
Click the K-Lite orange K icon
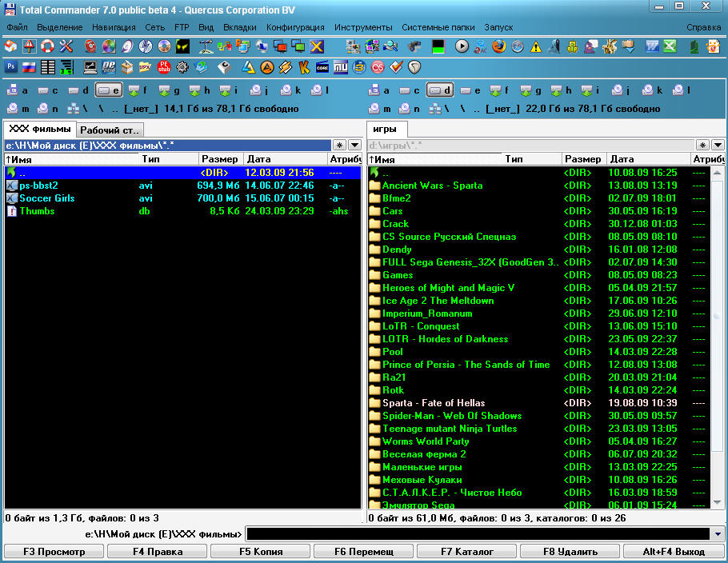[x=304, y=67]
